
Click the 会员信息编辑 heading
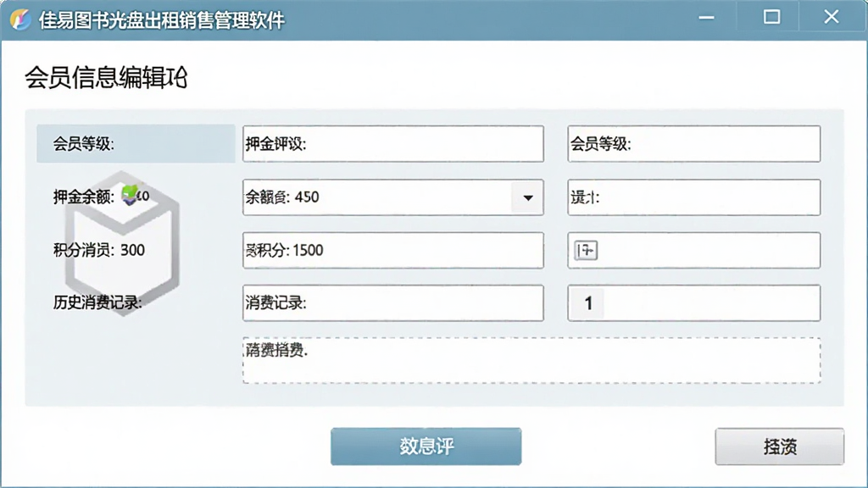point(106,77)
